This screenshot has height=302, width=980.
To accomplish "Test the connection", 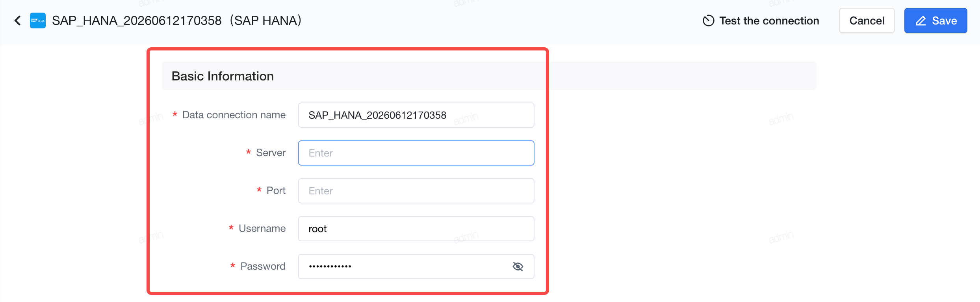I will click(761, 21).
